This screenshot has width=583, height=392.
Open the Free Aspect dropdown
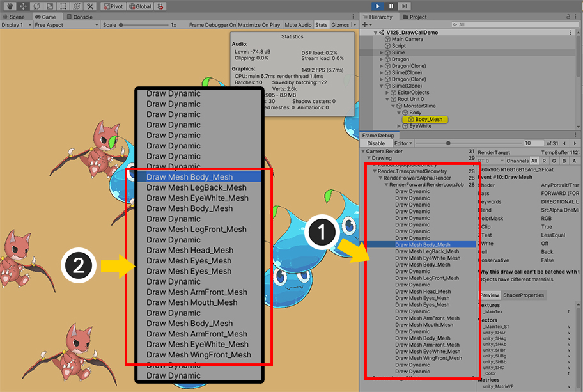click(x=66, y=25)
